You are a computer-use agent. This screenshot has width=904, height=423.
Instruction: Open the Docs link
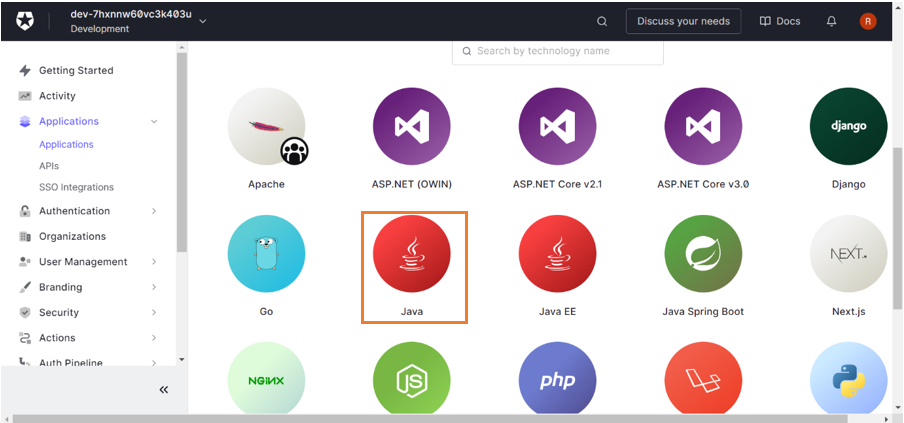[780, 21]
